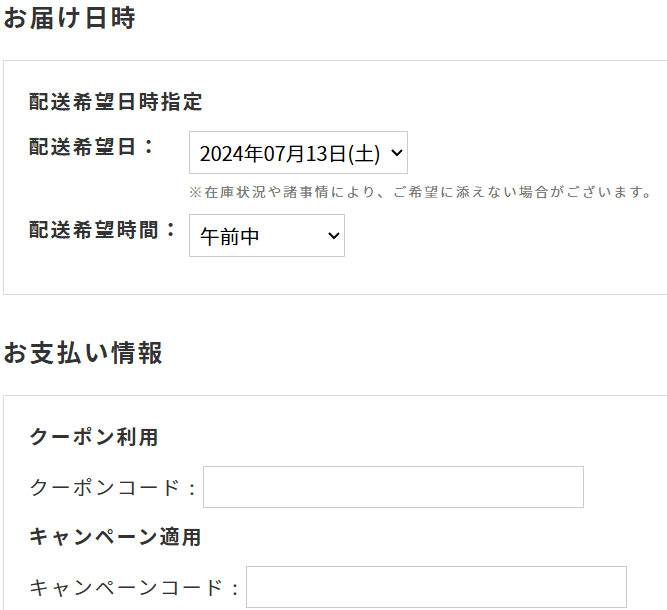Click the chevron arrow on the delivery date selector

pos(396,153)
